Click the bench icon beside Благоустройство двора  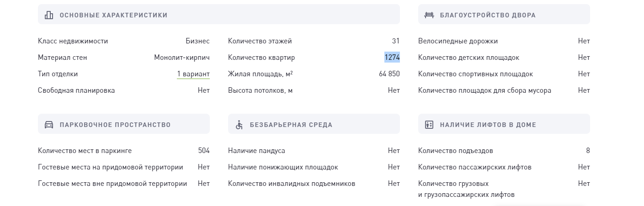click(x=429, y=15)
